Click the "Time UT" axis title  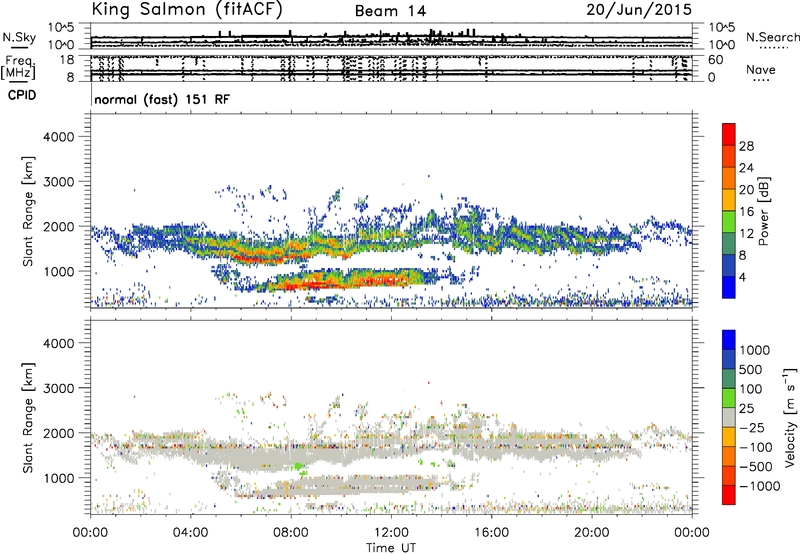(391, 548)
